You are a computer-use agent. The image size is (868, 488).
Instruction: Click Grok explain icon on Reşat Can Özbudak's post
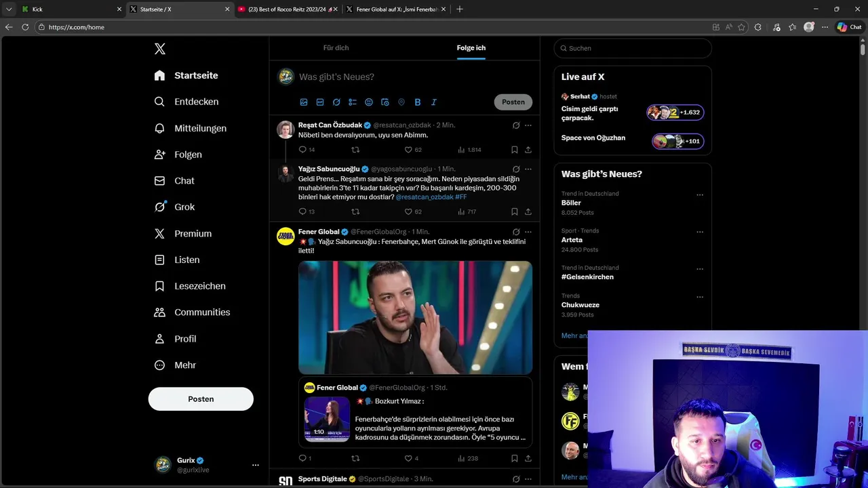(x=516, y=125)
